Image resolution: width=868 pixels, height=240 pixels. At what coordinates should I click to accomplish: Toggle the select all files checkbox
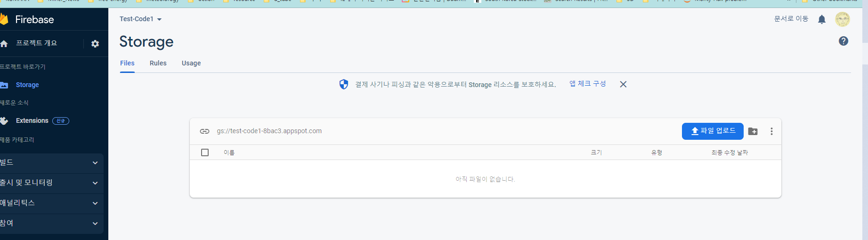pos(205,152)
